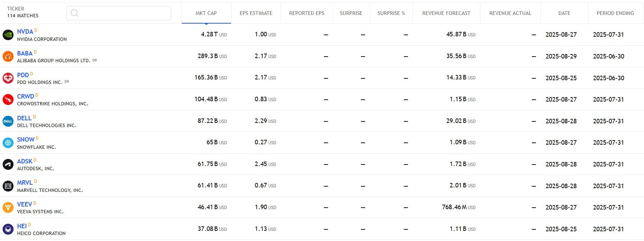Screen dimensions: 644x241
Task: Click the Snowflake logo icon
Action: coord(8,143)
